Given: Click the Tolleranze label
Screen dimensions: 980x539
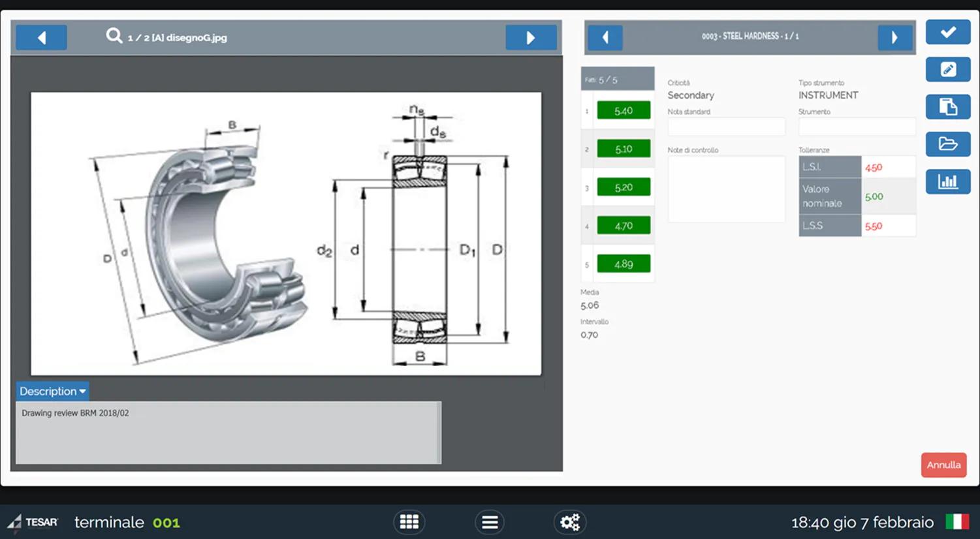Looking at the screenshot, I should (814, 150).
